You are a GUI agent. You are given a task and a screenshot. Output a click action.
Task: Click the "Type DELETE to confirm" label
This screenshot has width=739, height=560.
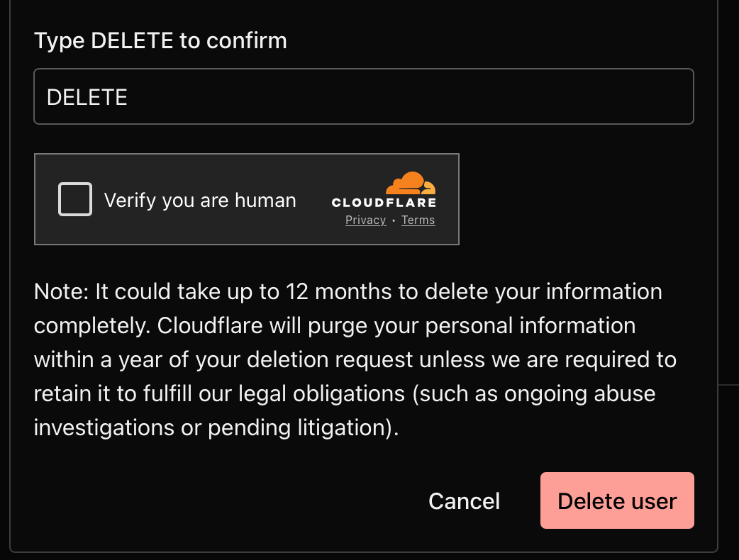click(x=160, y=40)
